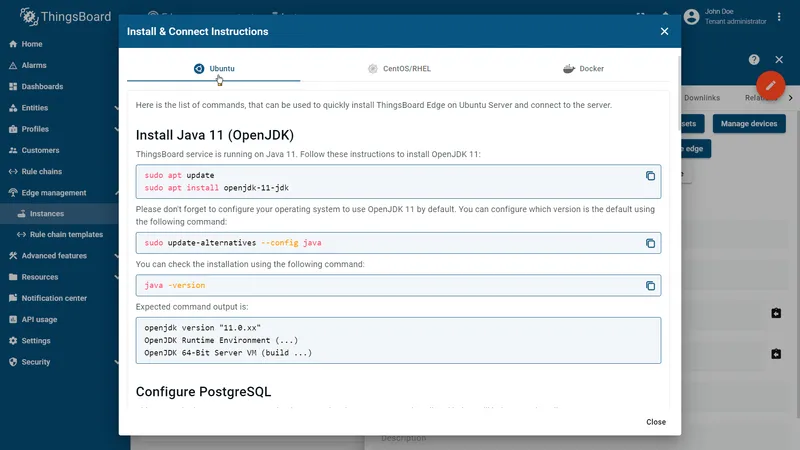Switch to the CentOS/RHEL tab

[399, 68]
